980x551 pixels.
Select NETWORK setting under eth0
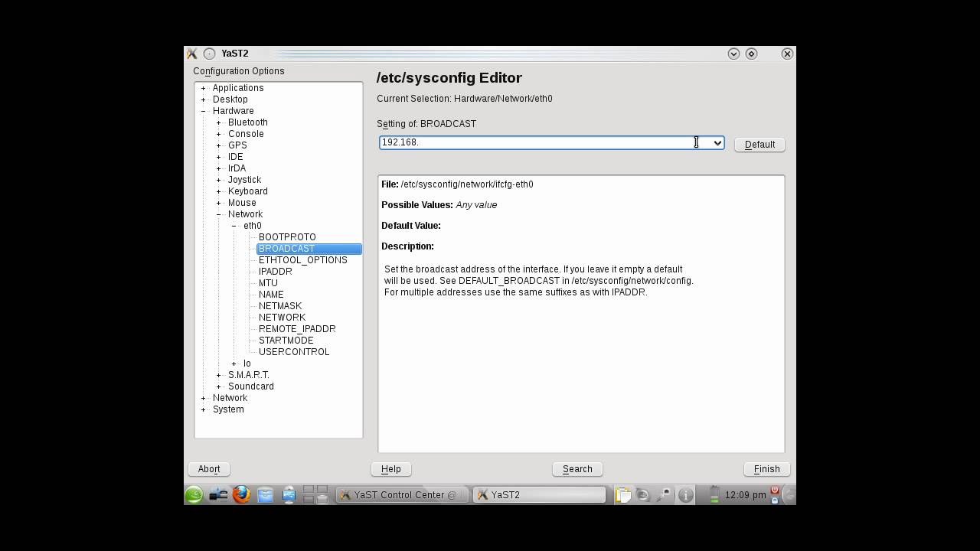(x=282, y=318)
